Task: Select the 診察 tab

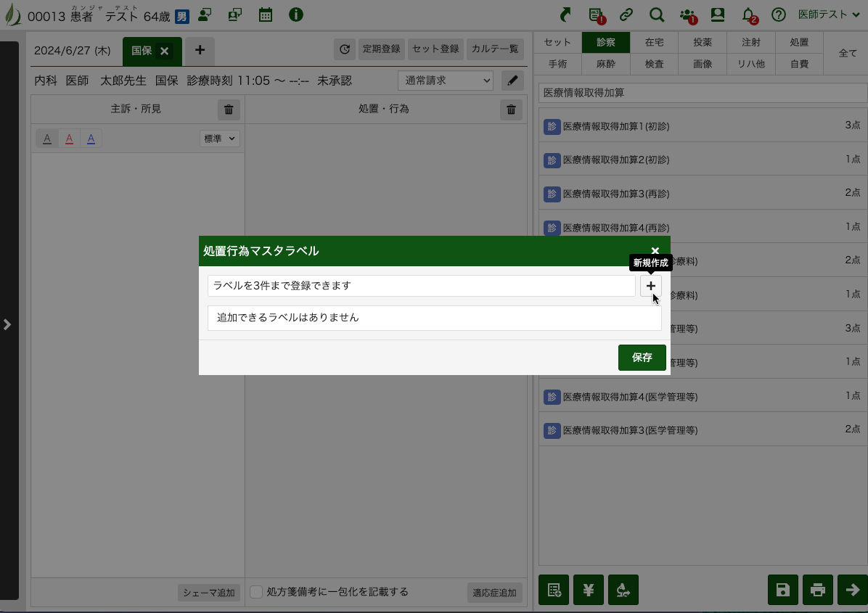Action: [x=606, y=43]
